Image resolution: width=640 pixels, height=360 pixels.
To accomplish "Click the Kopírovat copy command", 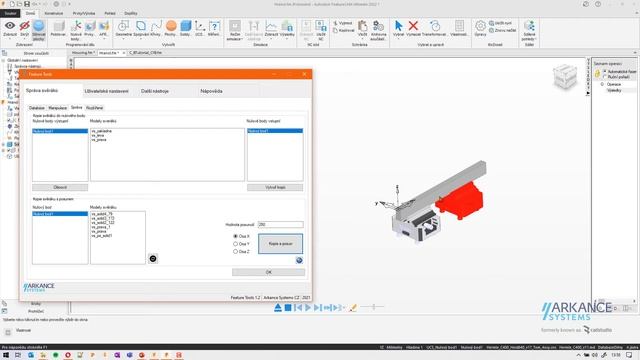I will 344,31.
